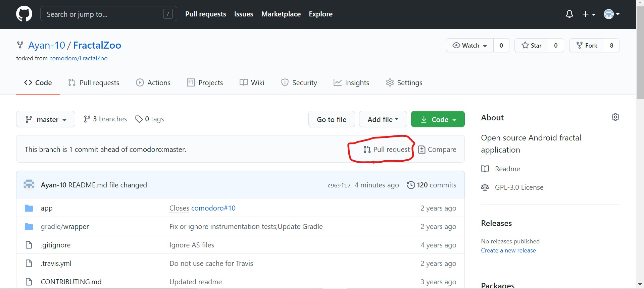Click the gradle/wrapper folder icon

(x=29, y=227)
